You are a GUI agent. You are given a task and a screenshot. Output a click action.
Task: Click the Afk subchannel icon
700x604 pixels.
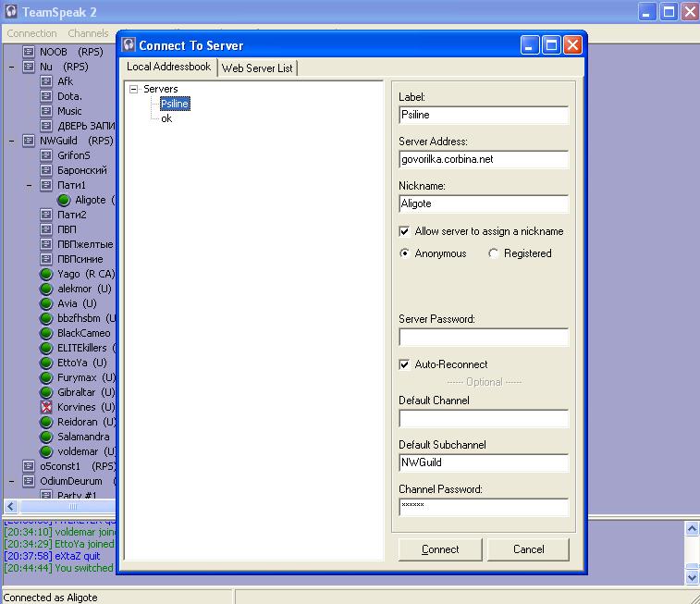click(x=46, y=81)
